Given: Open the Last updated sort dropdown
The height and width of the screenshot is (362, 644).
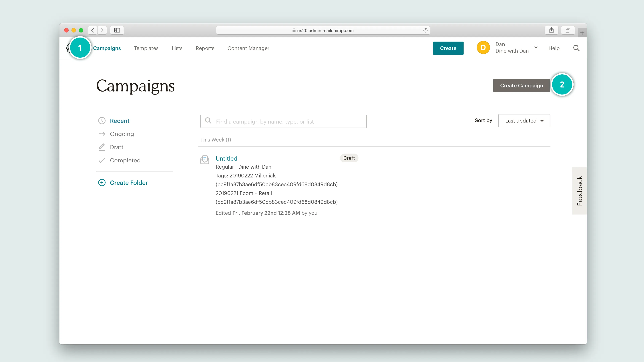Looking at the screenshot, I should click(x=524, y=121).
